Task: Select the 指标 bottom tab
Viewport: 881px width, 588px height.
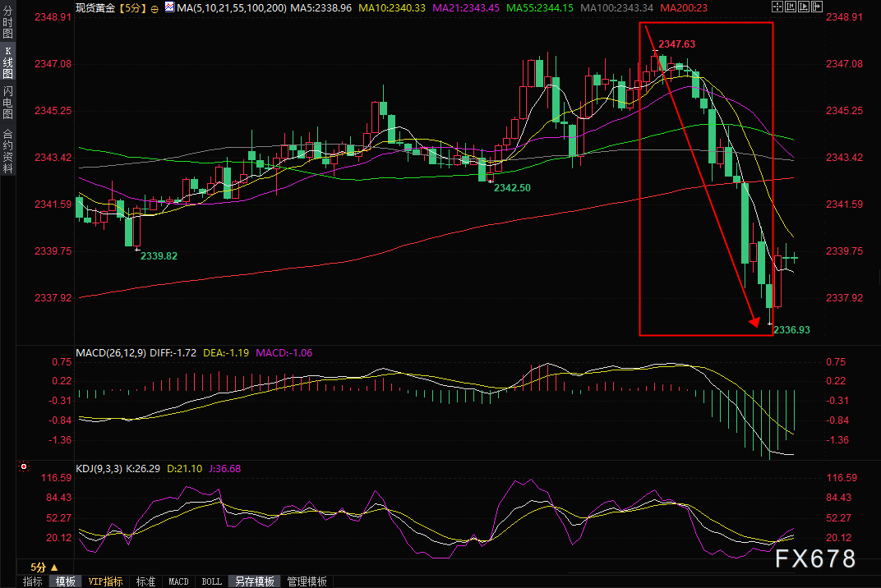Action: 33,581
